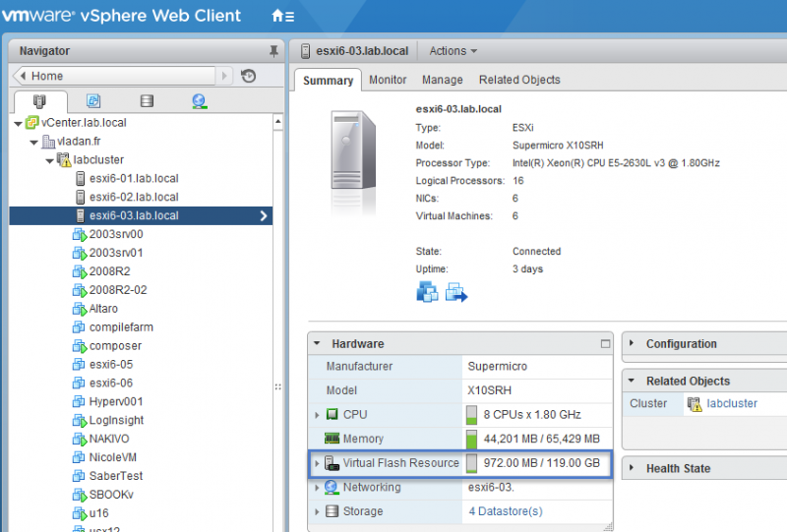Select the 2008R2-02 virtual machine
Image resolution: width=787 pixels, height=532 pixels.
pyautogui.click(x=118, y=290)
